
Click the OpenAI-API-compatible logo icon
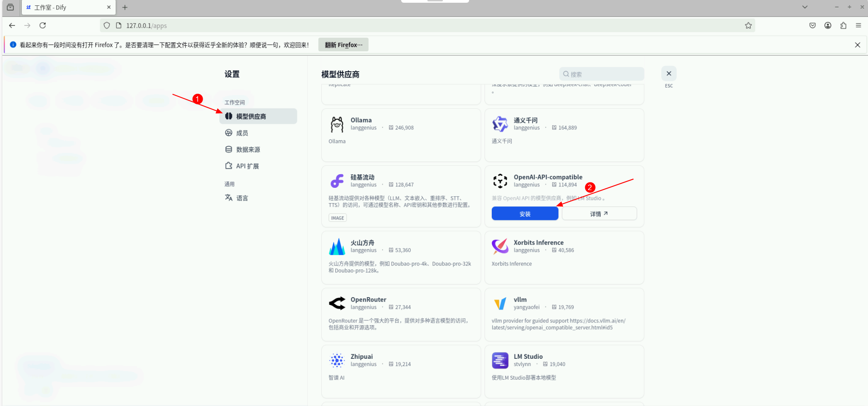pyautogui.click(x=500, y=181)
